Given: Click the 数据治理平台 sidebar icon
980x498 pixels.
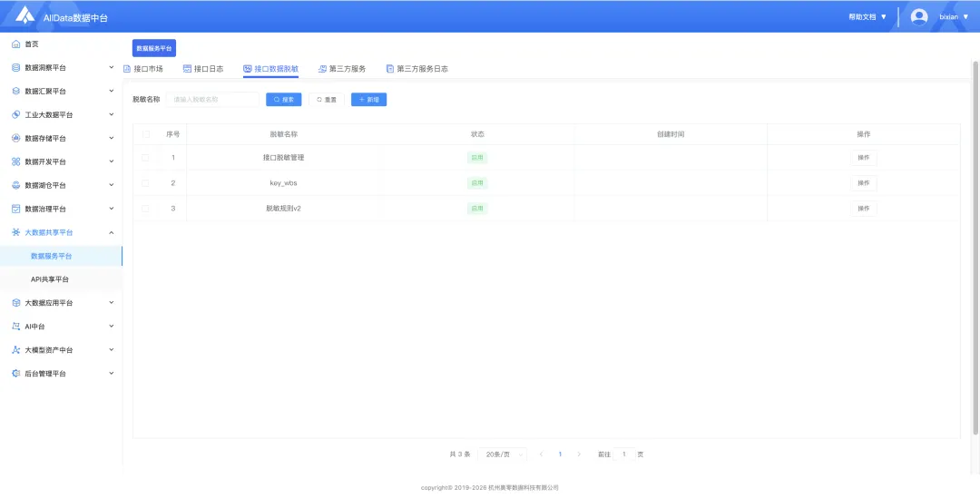Looking at the screenshot, I should click(16, 209).
